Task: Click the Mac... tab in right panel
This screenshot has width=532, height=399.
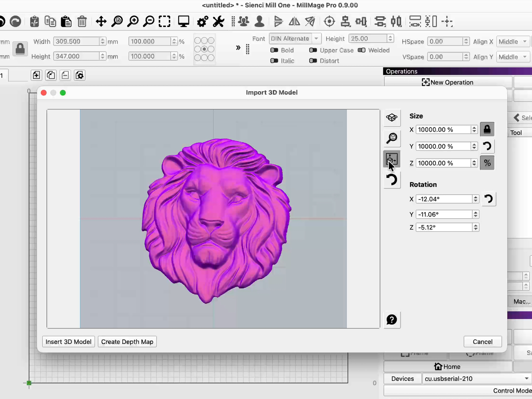Action: pos(521,301)
